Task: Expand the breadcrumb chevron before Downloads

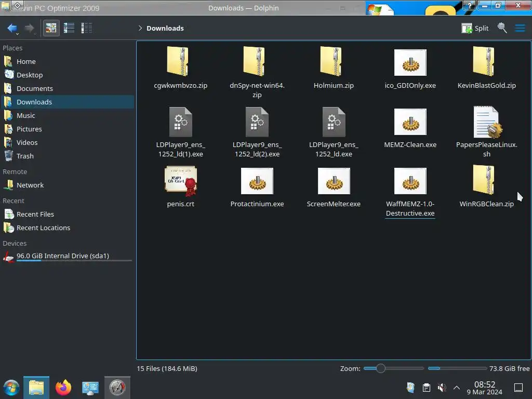Action: click(x=140, y=28)
